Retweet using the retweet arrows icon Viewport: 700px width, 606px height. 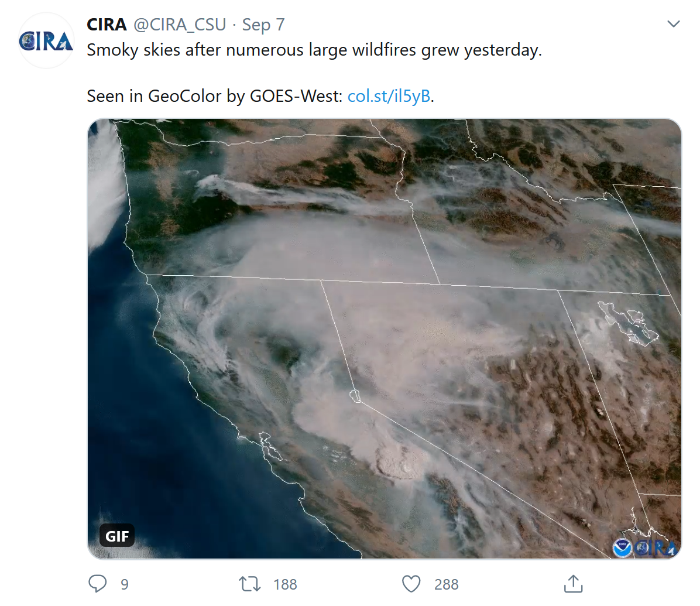(250, 584)
